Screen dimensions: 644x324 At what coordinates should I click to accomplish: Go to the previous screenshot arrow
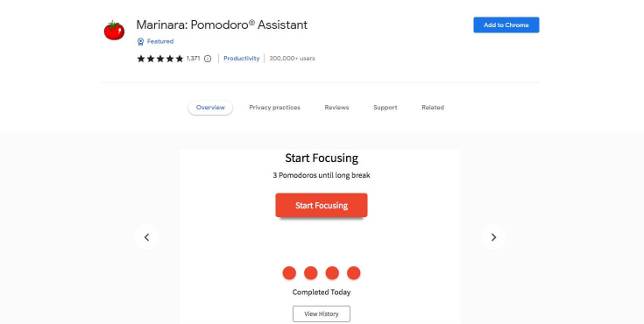[x=146, y=237]
